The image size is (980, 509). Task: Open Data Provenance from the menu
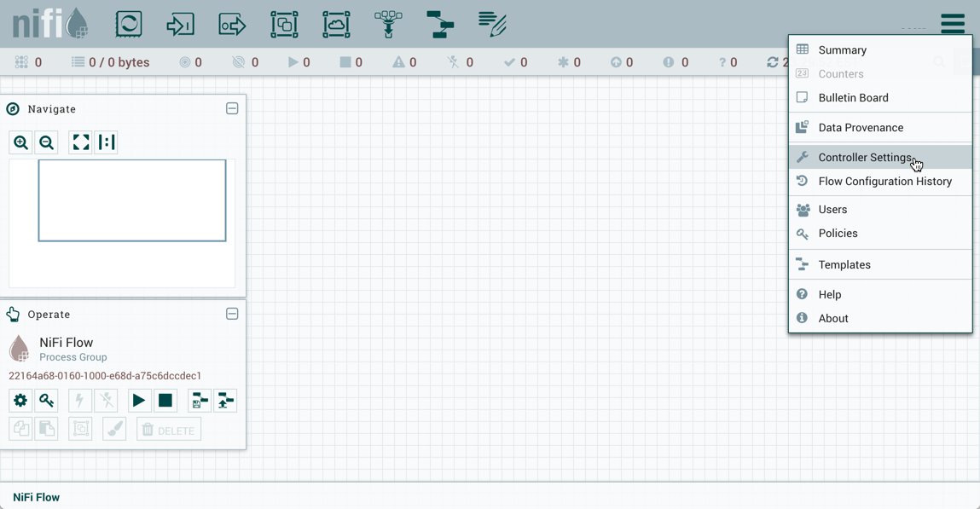click(x=860, y=128)
